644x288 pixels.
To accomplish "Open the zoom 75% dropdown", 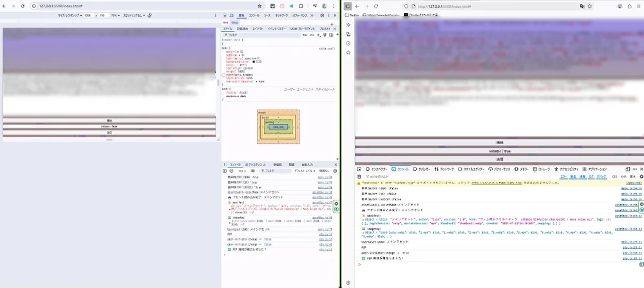I will click(x=115, y=14).
